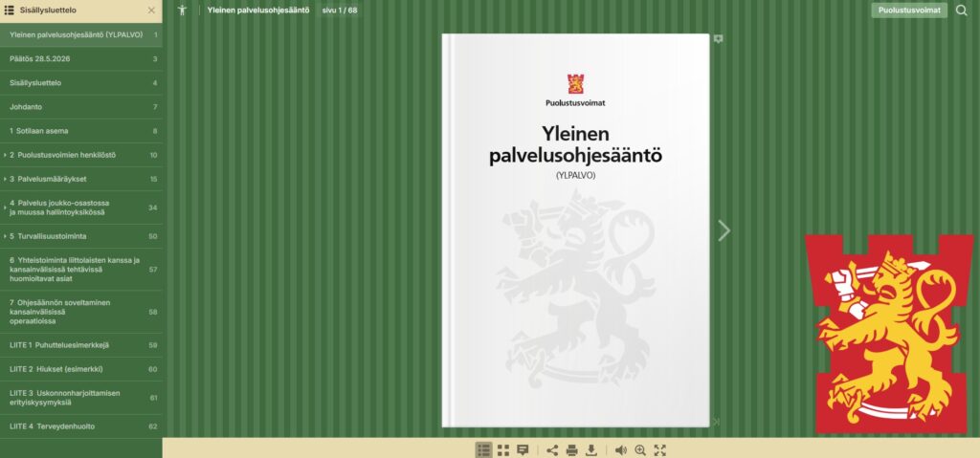Mute the page-flip sound
The image size is (980, 458).
(620, 450)
